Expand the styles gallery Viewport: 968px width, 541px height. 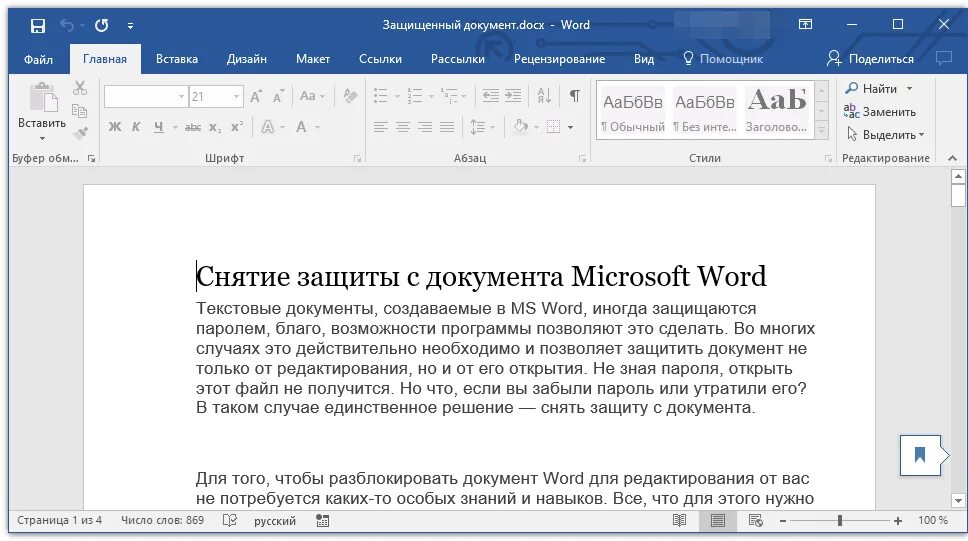click(x=821, y=130)
